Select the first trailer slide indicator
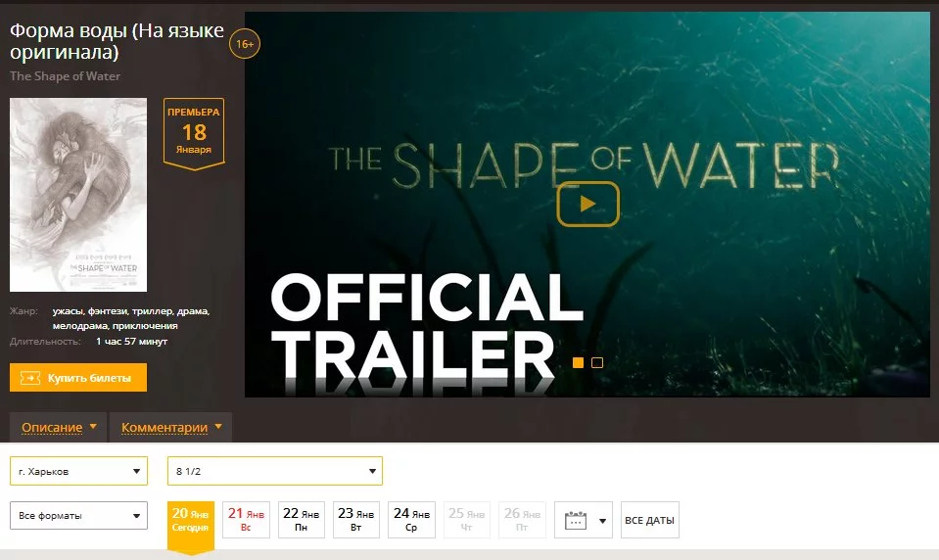The height and width of the screenshot is (560, 939). click(578, 362)
